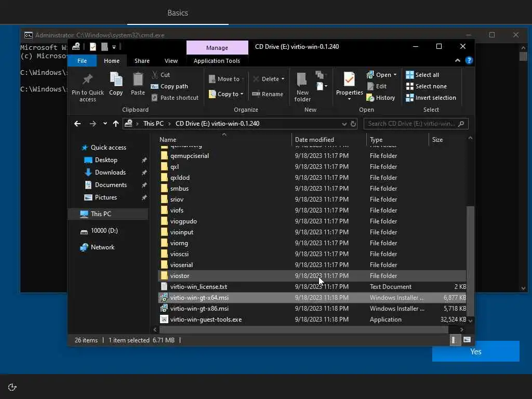
Task: Click the Edit button in Open group
Action: point(377,86)
